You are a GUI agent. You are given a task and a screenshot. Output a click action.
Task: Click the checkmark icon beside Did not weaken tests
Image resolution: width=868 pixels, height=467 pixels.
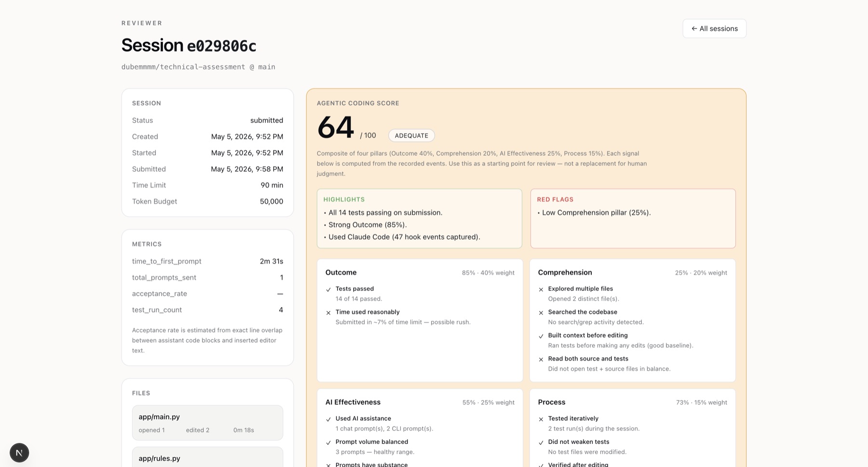541,442
